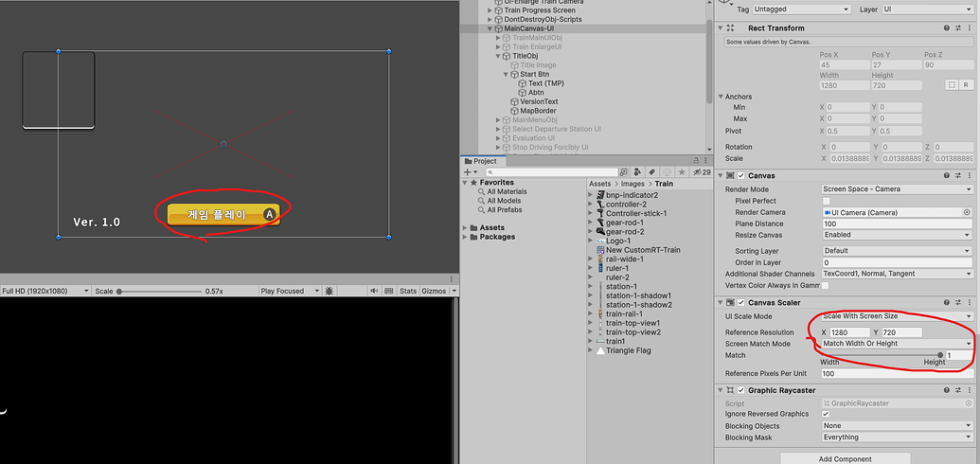Open Sorting Layer dropdown
This screenshot has height=464, width=980.
tap(898, 251)
